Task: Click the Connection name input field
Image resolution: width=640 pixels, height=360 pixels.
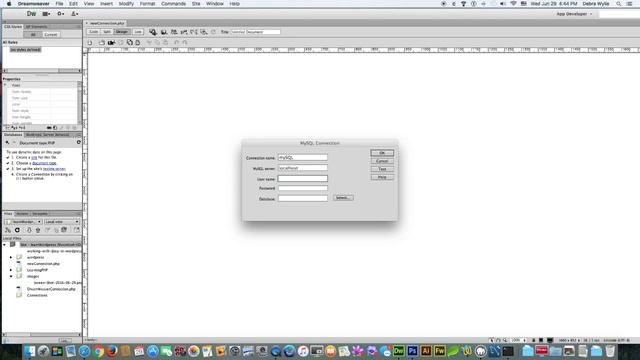Action: (302, 158)
